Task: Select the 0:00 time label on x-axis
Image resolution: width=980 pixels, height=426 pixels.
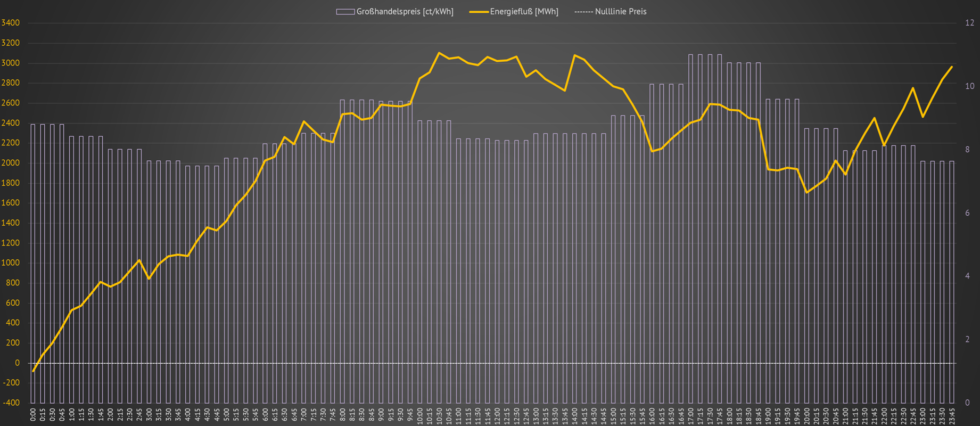Action: tap(33, 415)
